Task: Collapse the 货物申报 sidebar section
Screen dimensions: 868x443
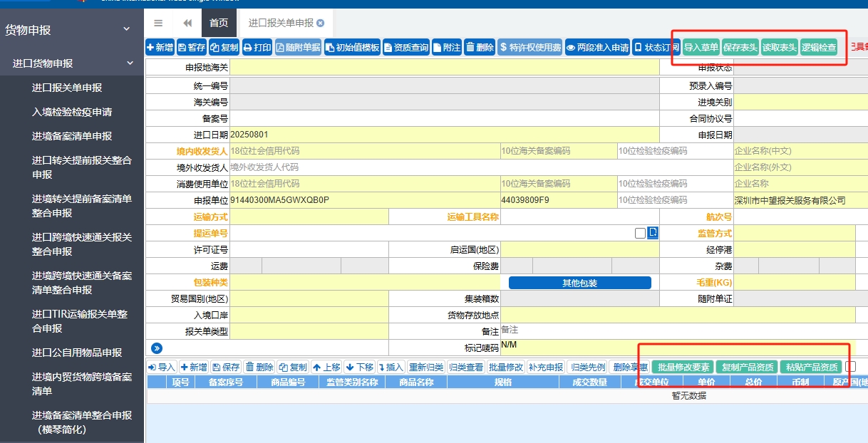Action: tap(127, 29)
